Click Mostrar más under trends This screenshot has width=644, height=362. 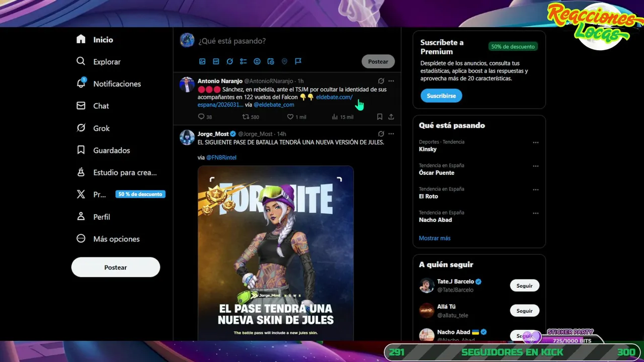435,238
